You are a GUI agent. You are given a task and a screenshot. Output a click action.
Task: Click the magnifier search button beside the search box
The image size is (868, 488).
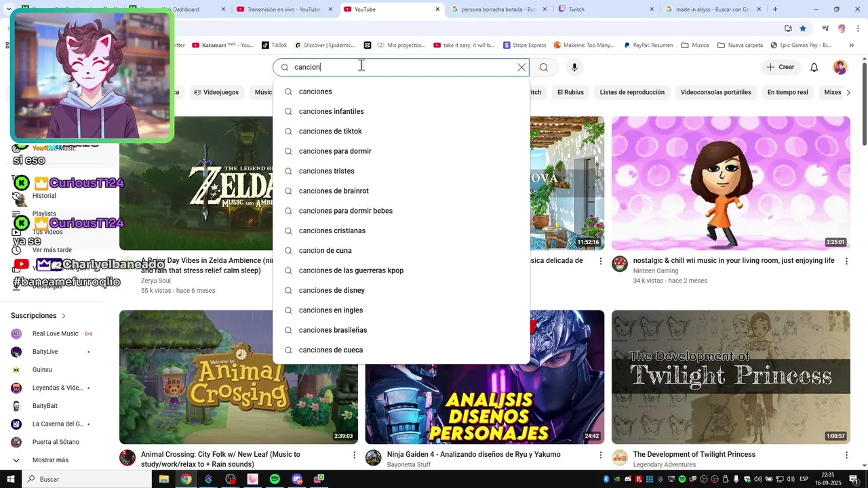[544, 67]
